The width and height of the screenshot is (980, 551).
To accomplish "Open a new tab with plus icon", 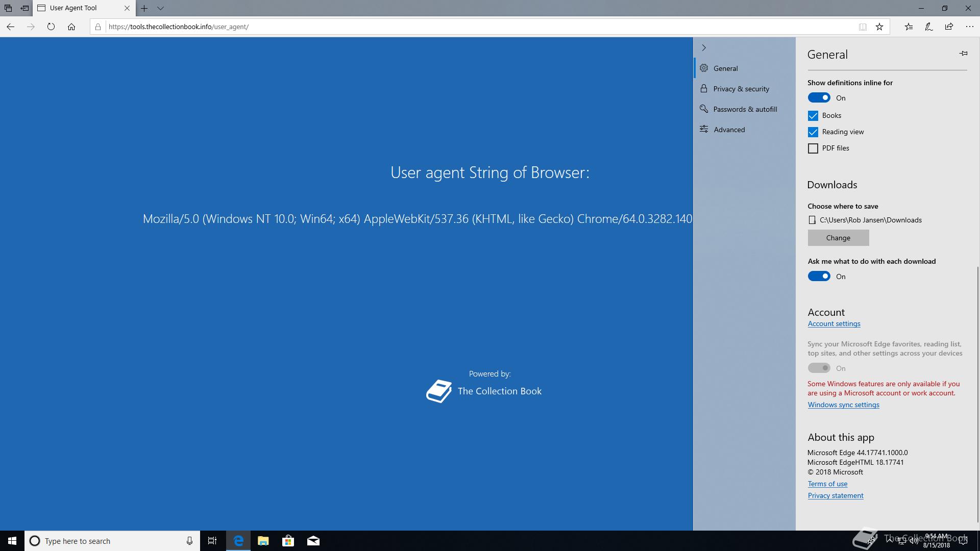I will coord(144,8).
